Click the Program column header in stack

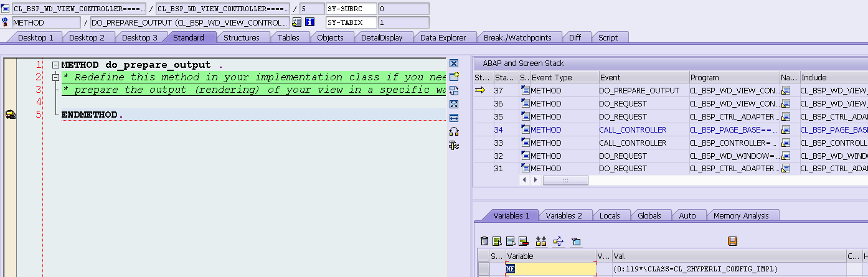tap(734, 78)
